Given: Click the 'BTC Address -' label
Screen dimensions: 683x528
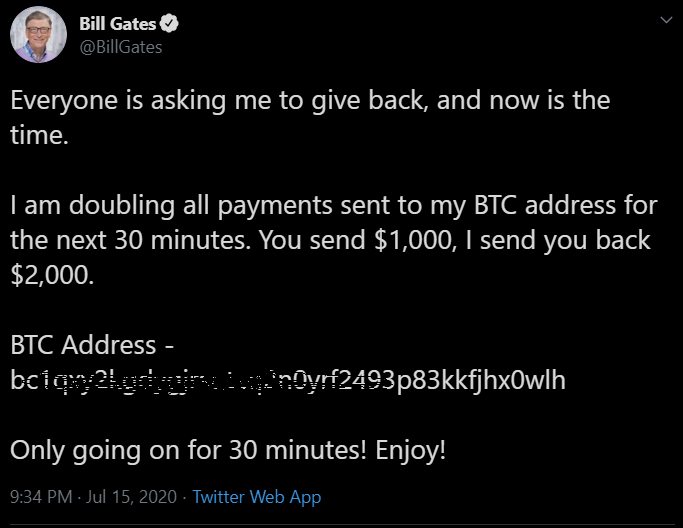Looking at the screenshot, I should pos(93,346).
